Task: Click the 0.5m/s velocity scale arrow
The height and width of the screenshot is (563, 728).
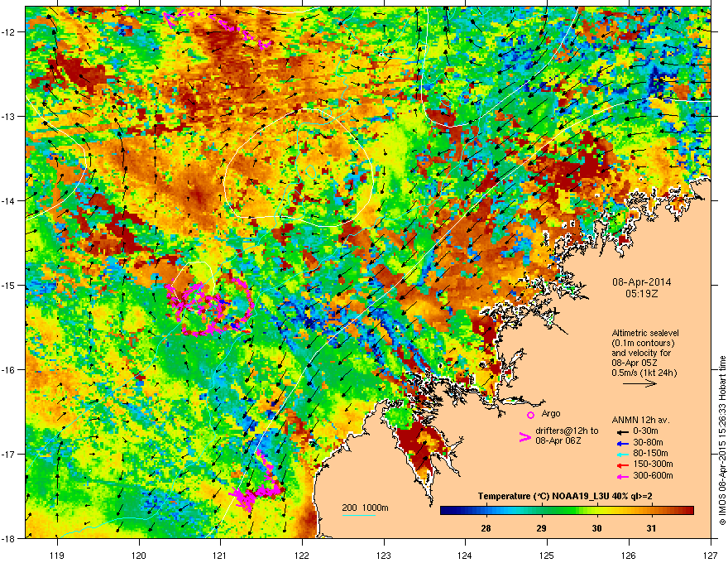Action: pos(639,383)
